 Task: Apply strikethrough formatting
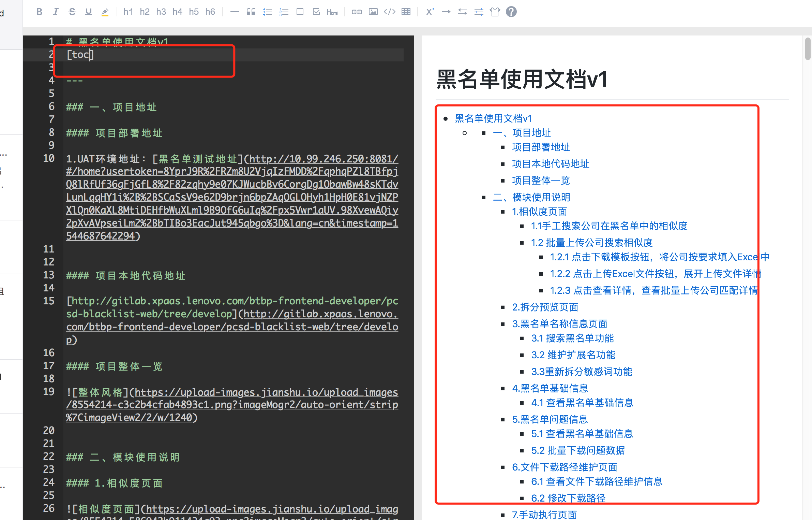coord(72,12)
